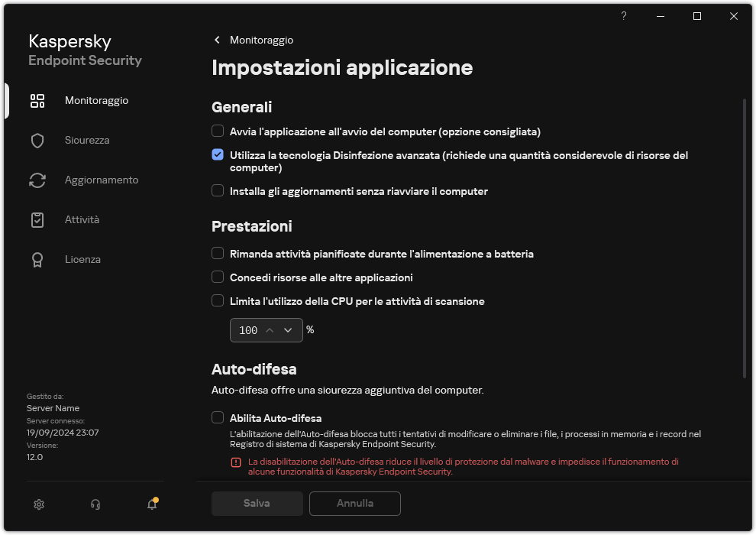The width and height of the screenshot is (756, 535).
Task: Open the Sicurezza menu entry
Action: pos(86,140)
